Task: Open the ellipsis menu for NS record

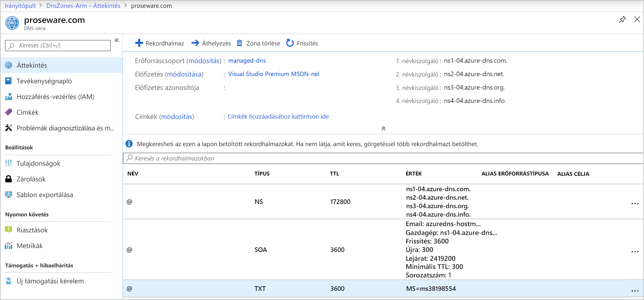Action: coord(635,204)
